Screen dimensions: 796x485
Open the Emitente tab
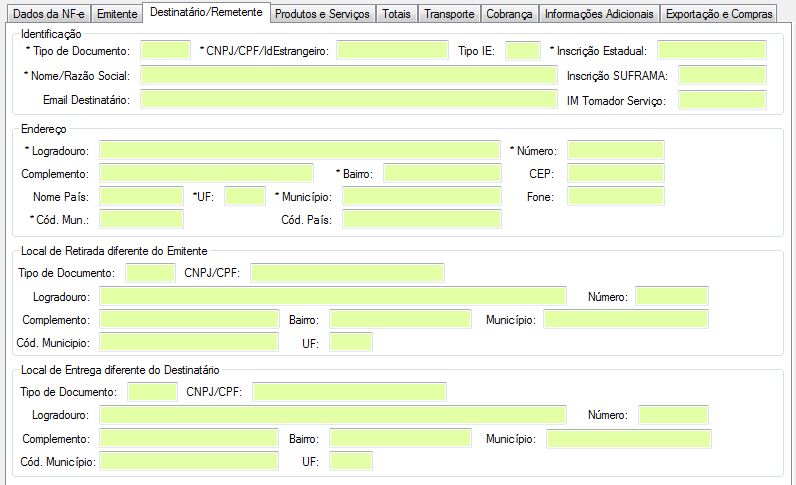(x=117, y=14)
